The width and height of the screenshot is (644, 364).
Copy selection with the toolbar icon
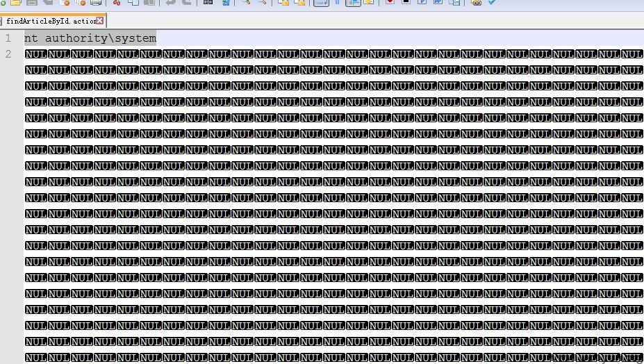click(133, 2)
